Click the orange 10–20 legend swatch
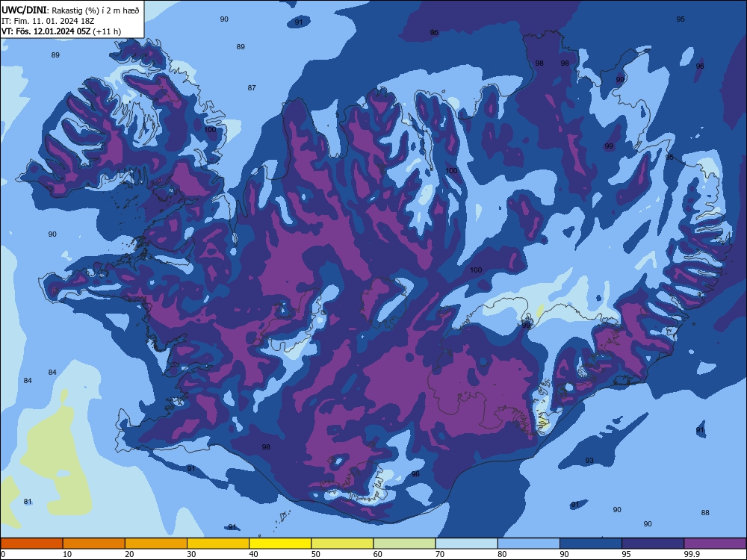This screenshot has width=747, height=560. pos(94,544)
